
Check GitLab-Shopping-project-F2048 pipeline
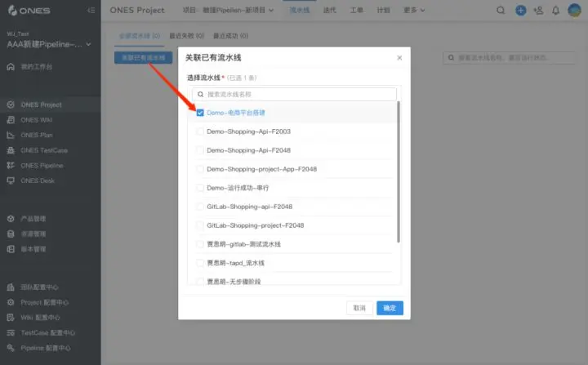(200, 225)
